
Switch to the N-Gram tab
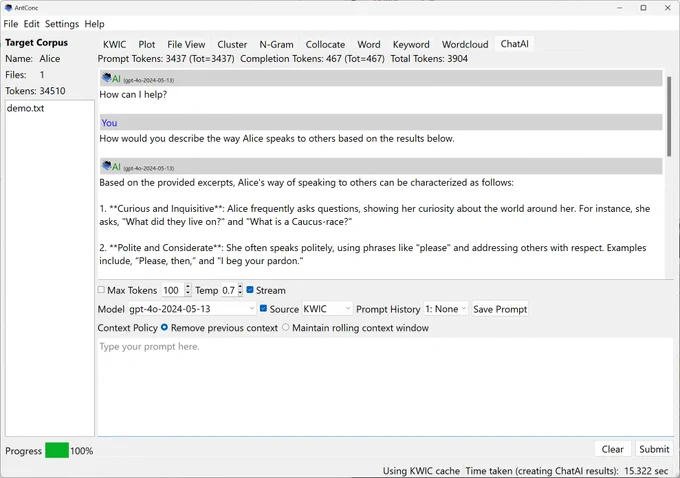click(x=276, y=44)
